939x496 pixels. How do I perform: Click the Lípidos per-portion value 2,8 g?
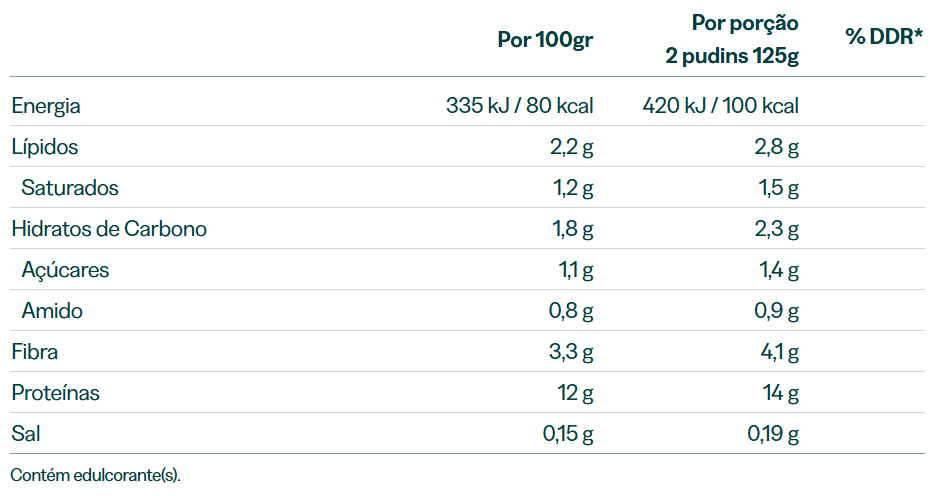(x=776, y=147)
